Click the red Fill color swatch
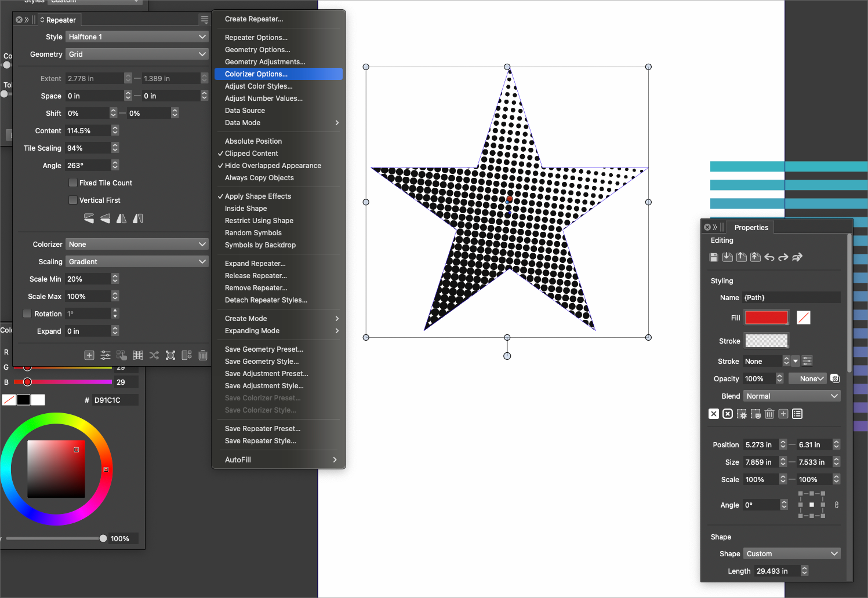The width and height of the screenshot is (868, 598). 766,318
